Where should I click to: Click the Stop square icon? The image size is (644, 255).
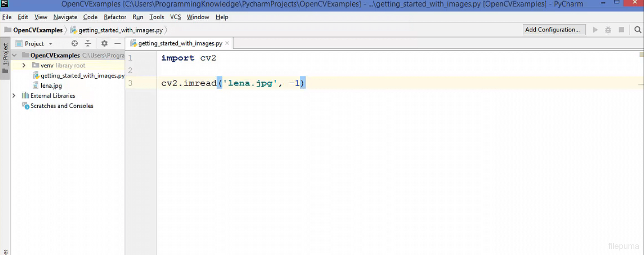(x=621, y=30)
